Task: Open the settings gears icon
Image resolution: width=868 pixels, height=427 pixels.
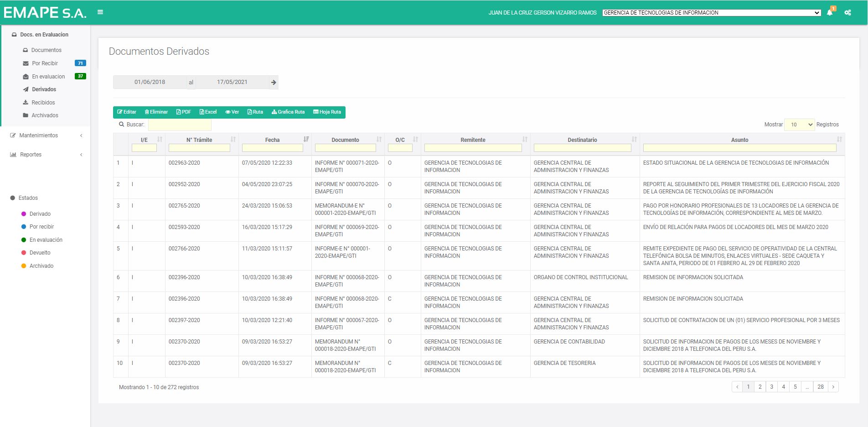Action: point(847,13)
